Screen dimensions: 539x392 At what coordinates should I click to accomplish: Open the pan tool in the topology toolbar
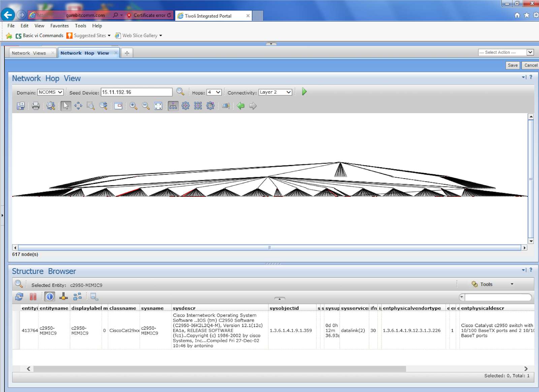point(78,106)
